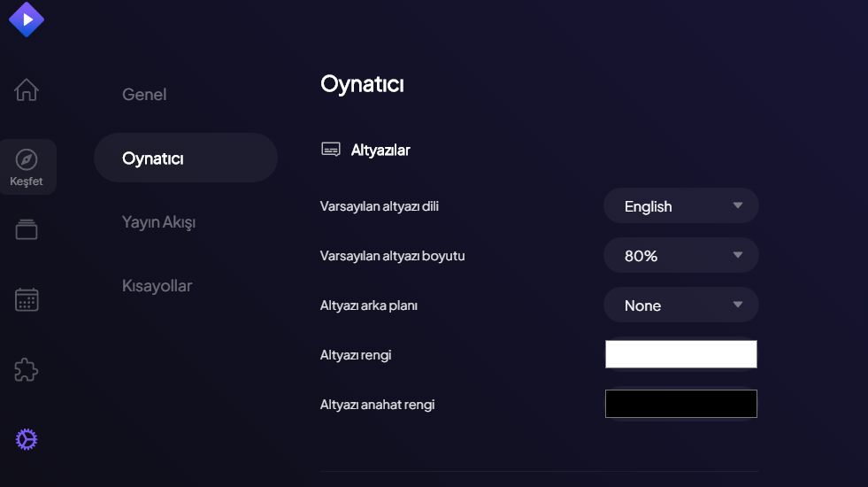Click the Oynatıcı page title
This screenshot has height=487, width=868.
coord(362,85)
